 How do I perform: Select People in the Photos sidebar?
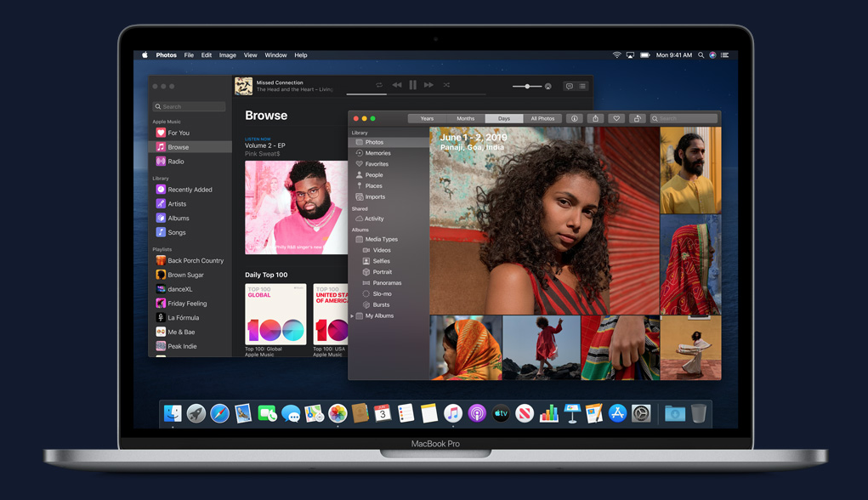[x=389, y=175]
